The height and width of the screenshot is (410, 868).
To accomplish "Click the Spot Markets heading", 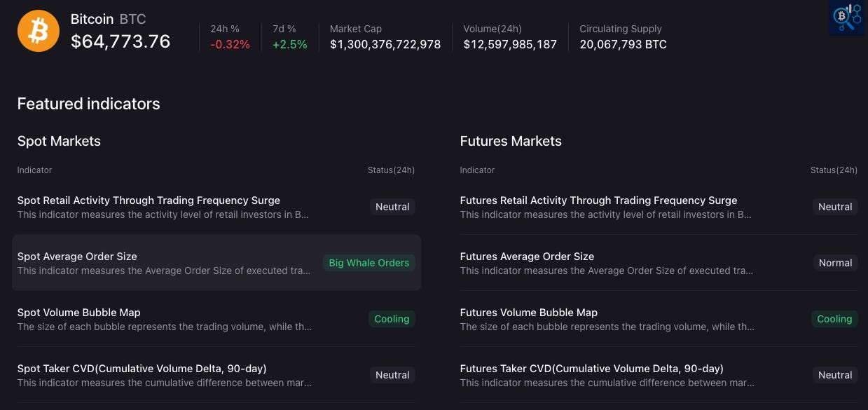I will (x=59, y=141).
